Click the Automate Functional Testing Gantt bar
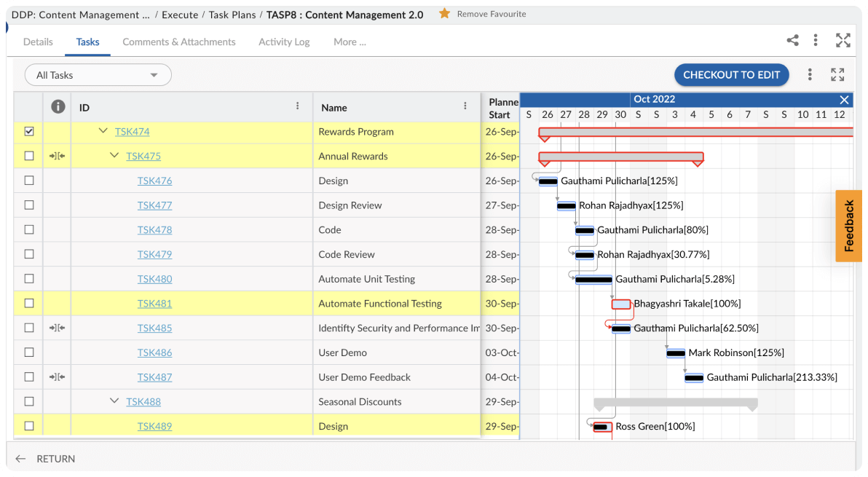 point(621,304)
